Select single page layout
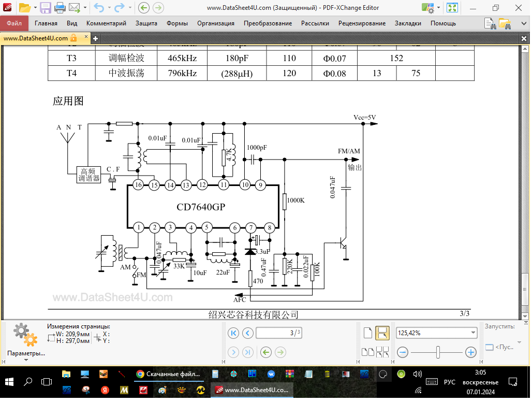Screen dimensions: 532x402 click(x=368, y=333)
